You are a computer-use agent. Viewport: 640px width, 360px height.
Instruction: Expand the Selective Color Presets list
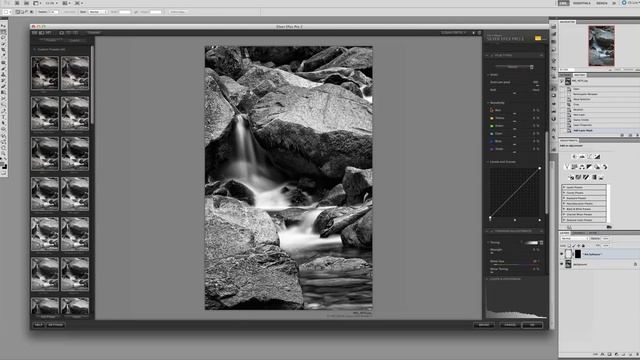point(564,220)
